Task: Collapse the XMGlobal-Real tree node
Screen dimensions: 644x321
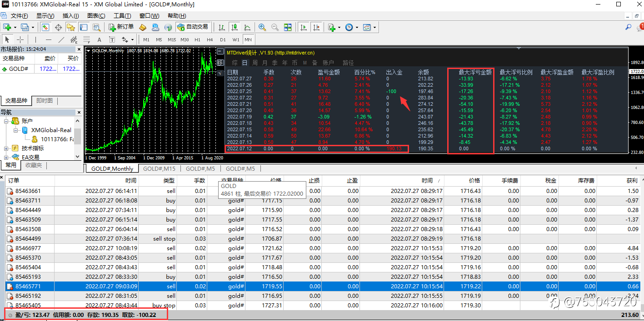Action: (15, 130)
